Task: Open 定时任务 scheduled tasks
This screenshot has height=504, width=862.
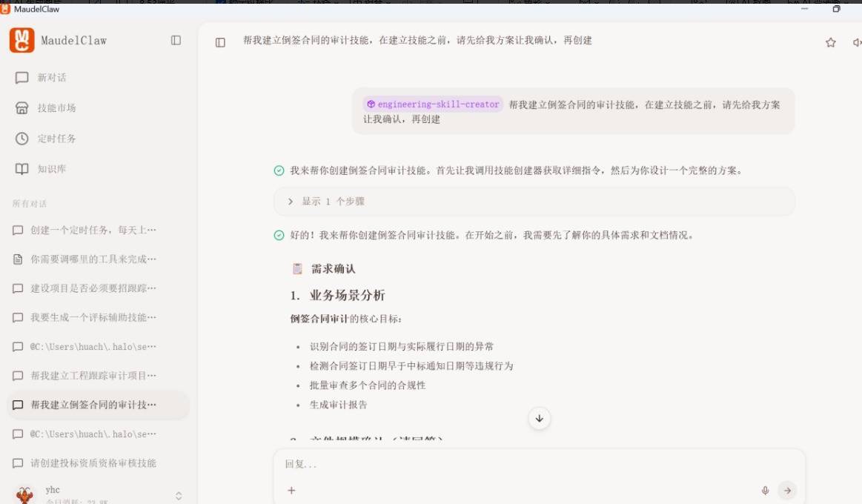Action: coord(56,139)
